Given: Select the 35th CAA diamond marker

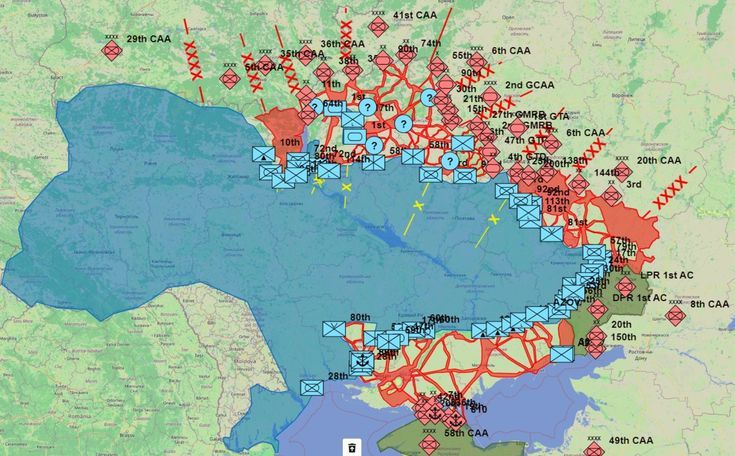Looking at the screenshot, I should (x=265, y=65).
